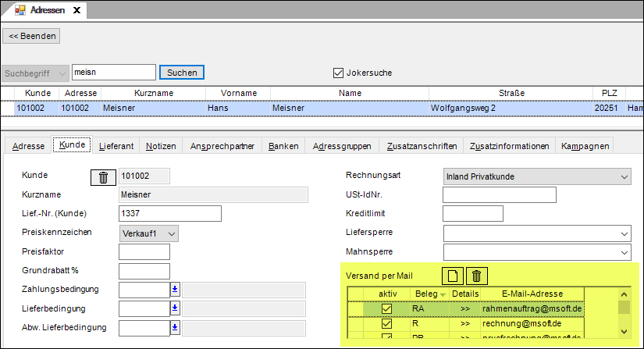Click details arrows for rahmenauftrag@msoft.de row
Screen dimensions: 644x349
(x=465, y=308)
